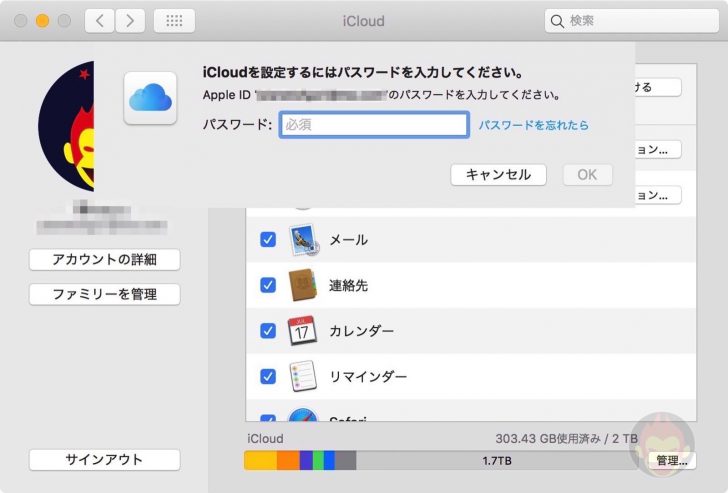Click the yellow storage bar segment

[261, 461]
